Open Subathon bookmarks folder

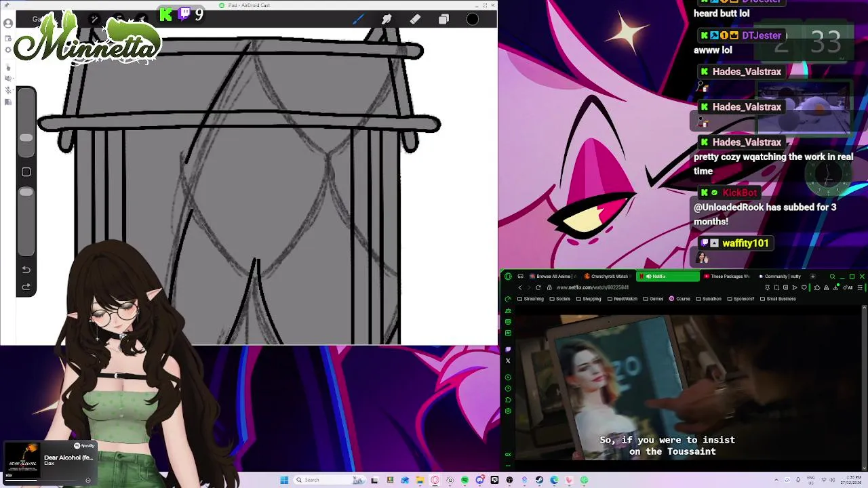(x=709, y=299)
